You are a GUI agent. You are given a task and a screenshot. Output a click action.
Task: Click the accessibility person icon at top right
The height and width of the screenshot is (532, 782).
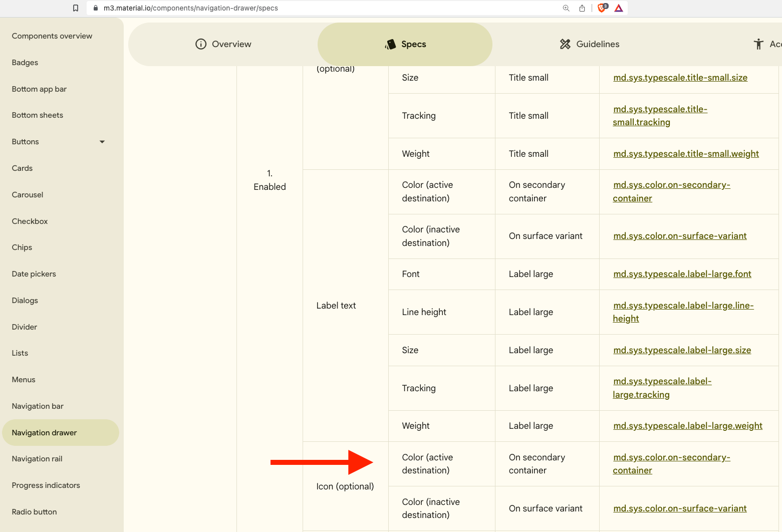tap(758, 44)
